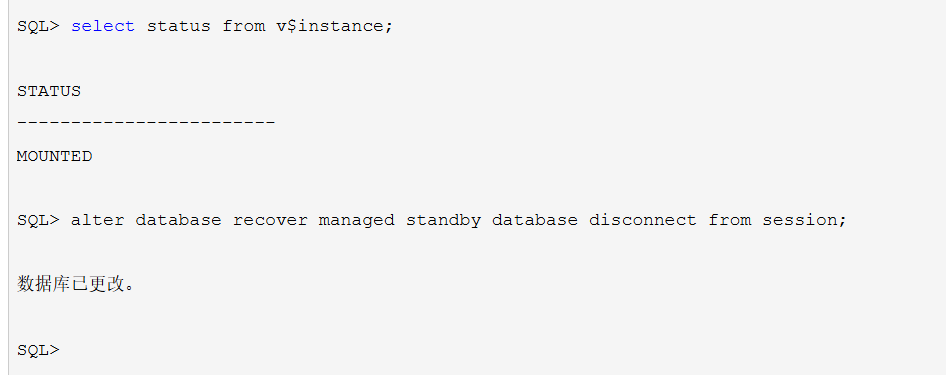
Task: Click the word 'status' in the query
Action: coord(179,27)
